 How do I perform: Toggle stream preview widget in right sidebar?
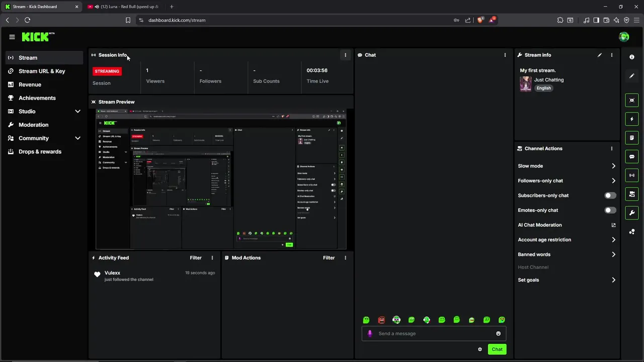[632, 100]
